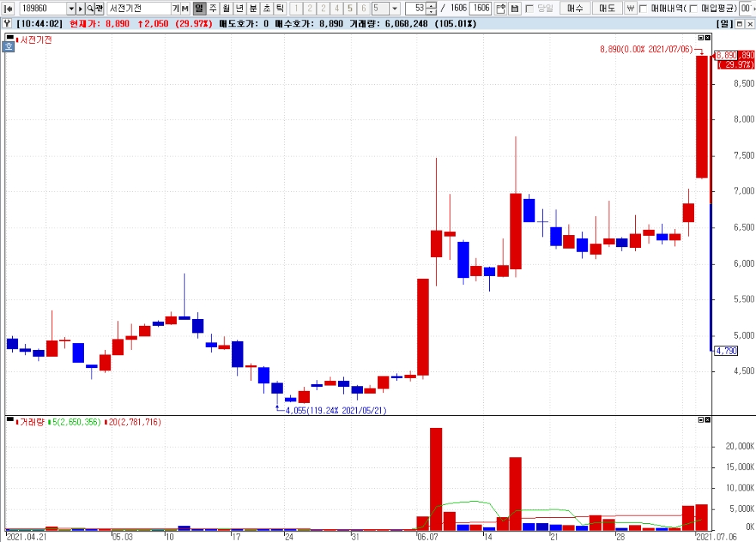Click the interval value field showing 5
Screen dimensions: 756x542
(381, 8)
